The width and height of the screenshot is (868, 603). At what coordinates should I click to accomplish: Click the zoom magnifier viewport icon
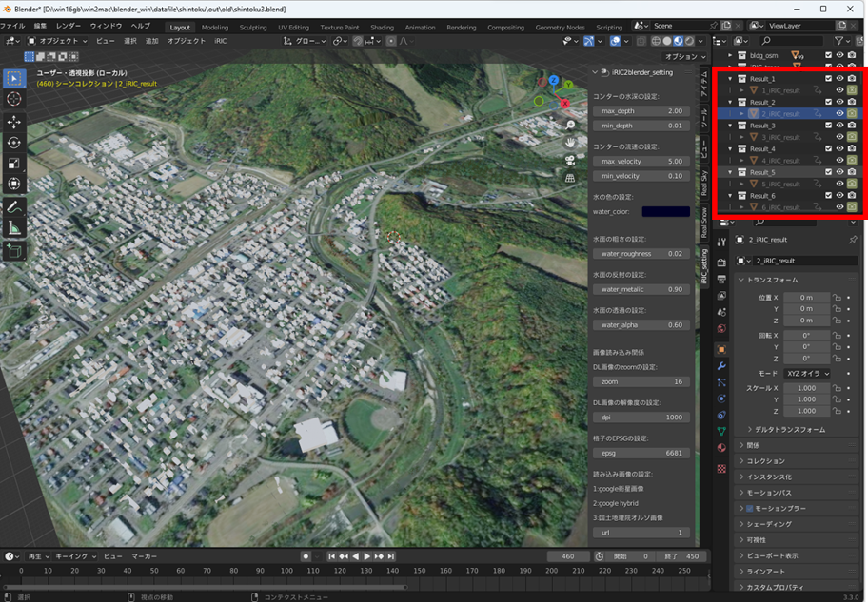pos(570,125)
